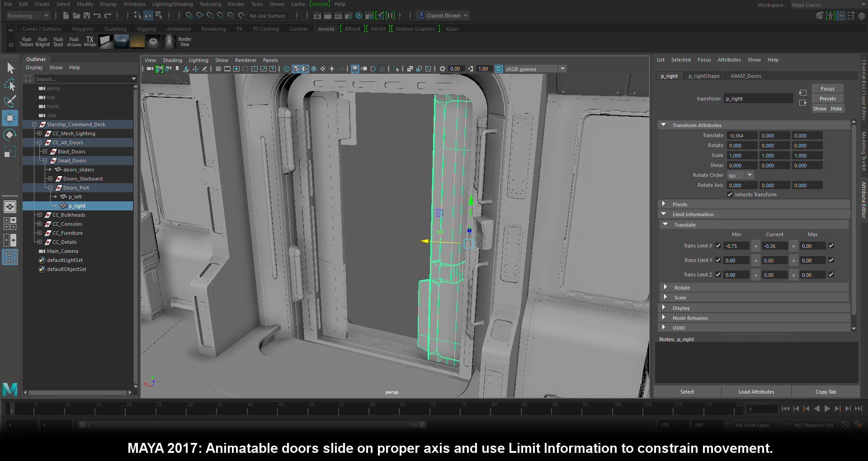Switch to single perspective pane layout

click(x=10, y=207)
